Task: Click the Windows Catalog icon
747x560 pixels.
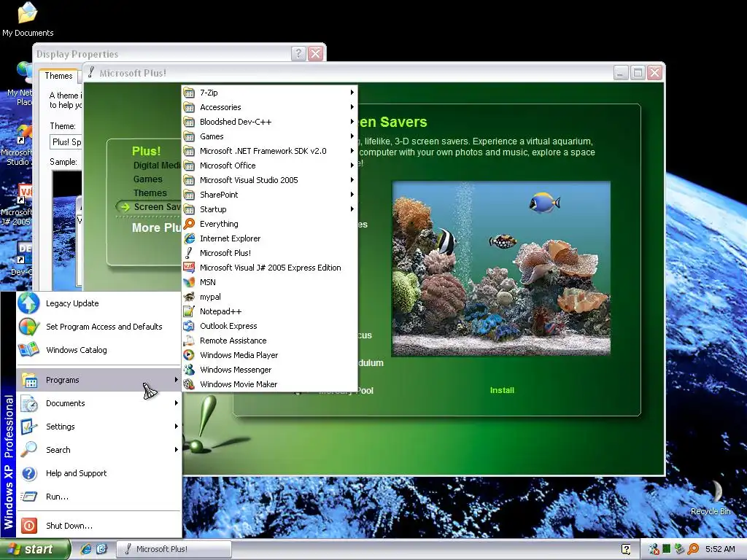Action: tap(28, 350)
